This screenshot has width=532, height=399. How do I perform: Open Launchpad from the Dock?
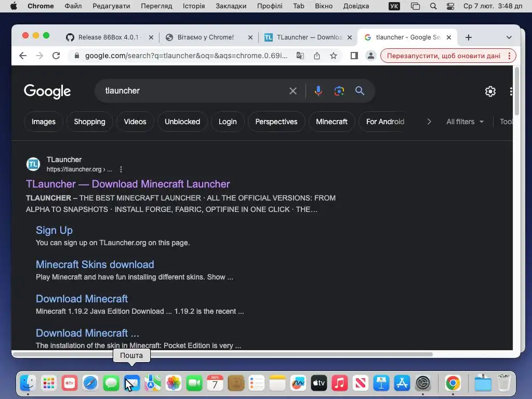click(48, 383)
